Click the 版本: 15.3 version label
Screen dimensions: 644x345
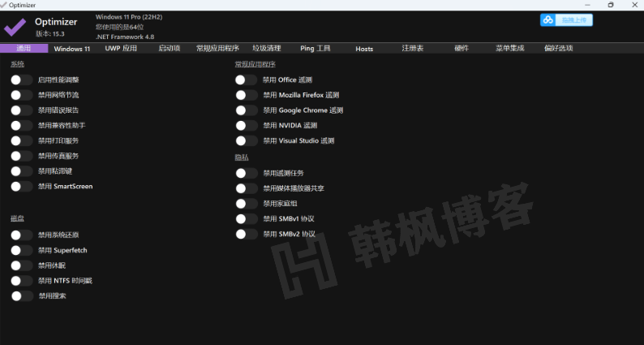pos(50,34)
